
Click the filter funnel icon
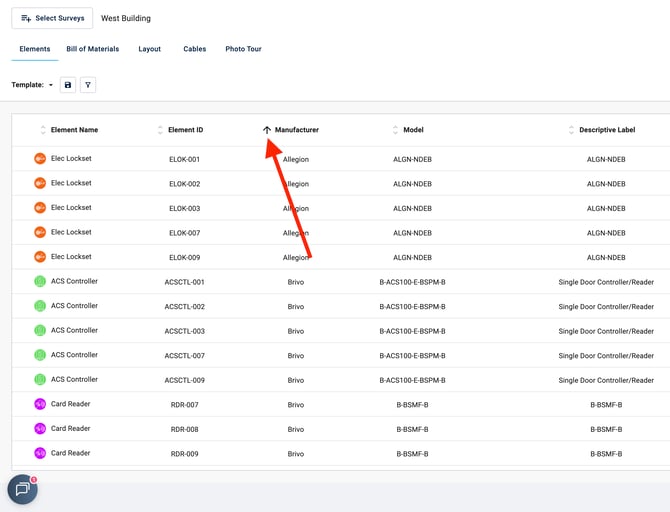coord(88,85)
